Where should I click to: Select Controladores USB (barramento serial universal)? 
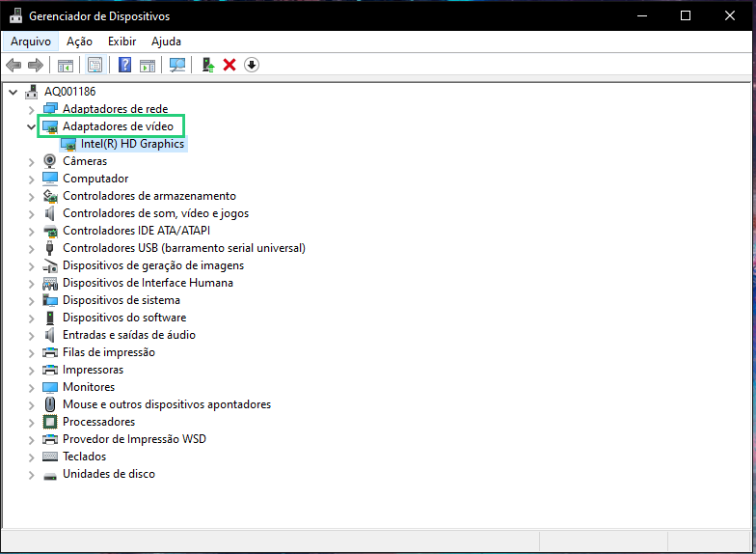click(x=183, y=248)
